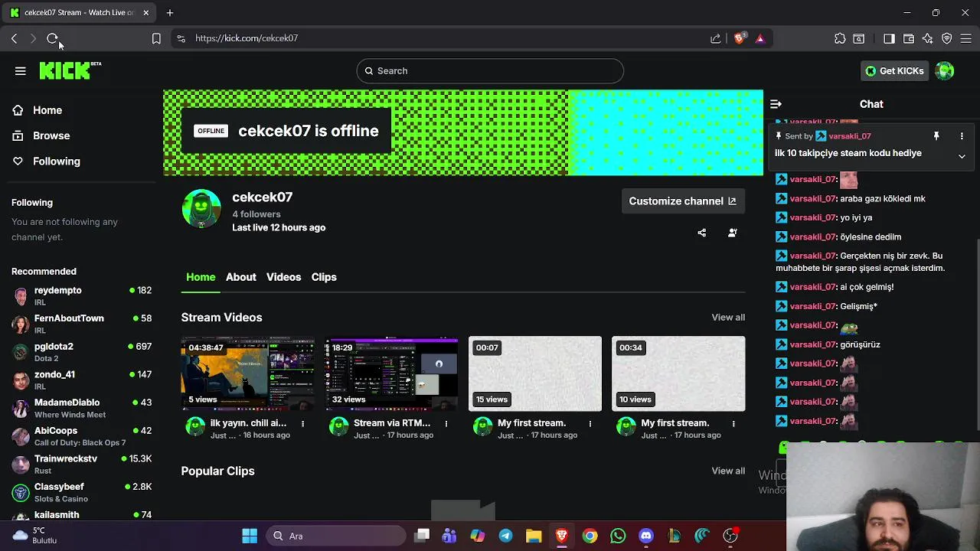Click the cekcek07 channel avatar
The height and width of the screenshot is (551, 980).
201,209
